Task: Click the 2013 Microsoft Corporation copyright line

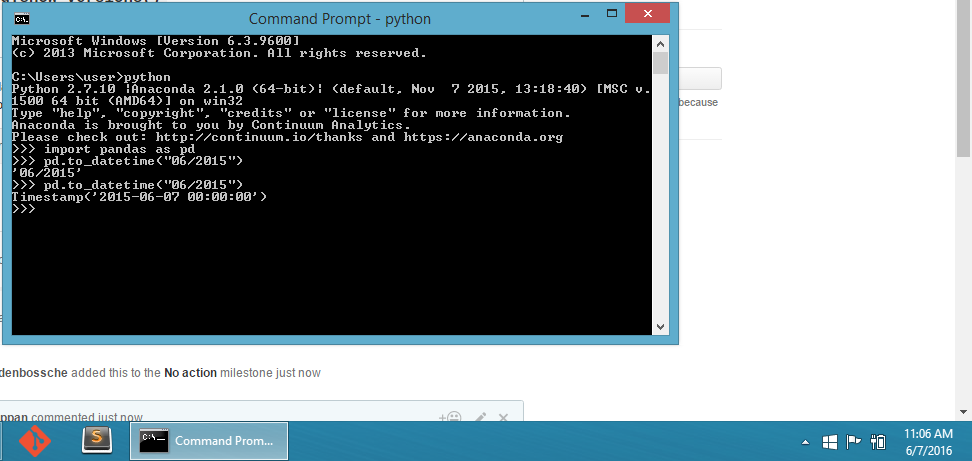Action: (219, 53)
